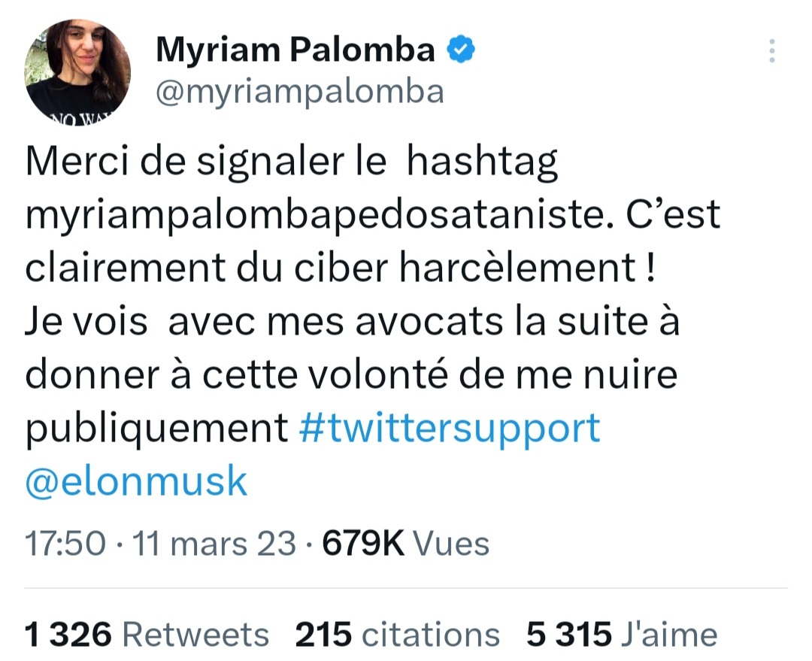The image size is (812, 661).
Task: Click the line "Je vois avec mes avocats"
Action: pyautogui.click(x=352, y=323)
